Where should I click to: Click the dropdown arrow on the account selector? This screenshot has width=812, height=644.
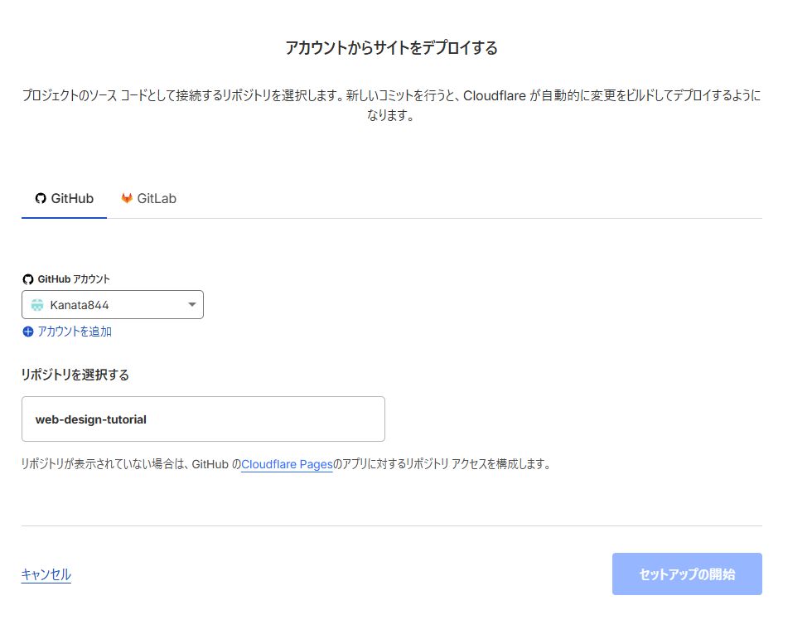pos(191,304)
